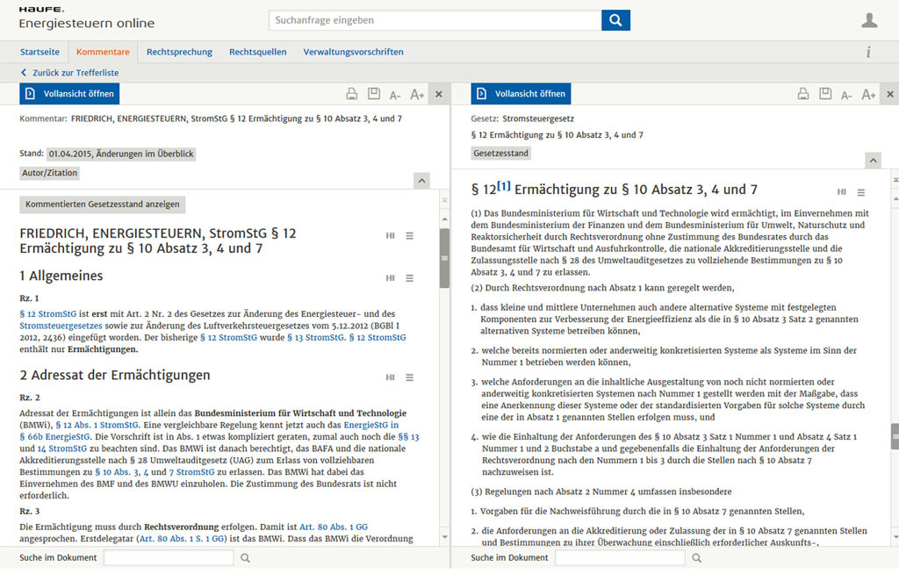The height and width of the screenshot is (588, 899).
Task: Click the right panel vertical scrollbar thumb
Action: click(895, 436)
